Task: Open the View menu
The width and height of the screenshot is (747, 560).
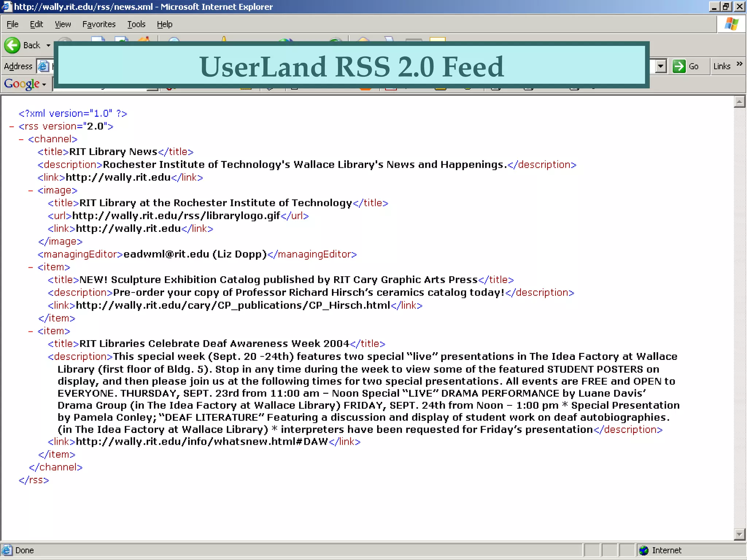Action: click(x=63, y=24)
